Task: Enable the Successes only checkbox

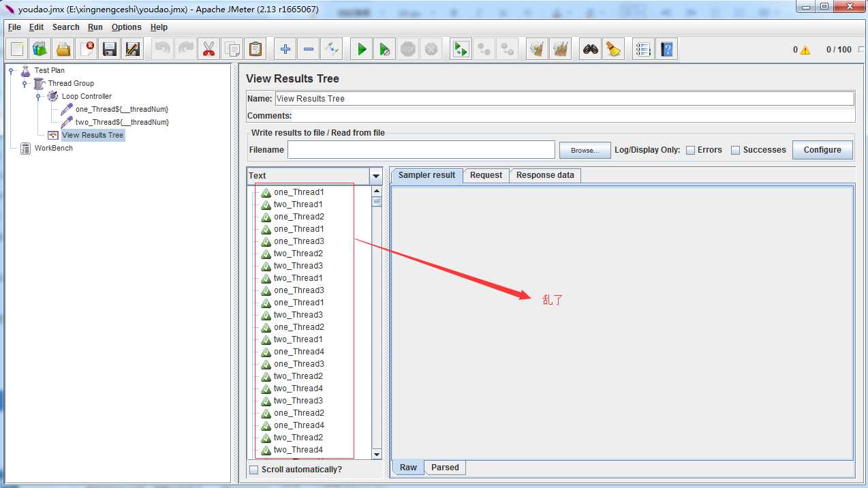Action: 736,150
